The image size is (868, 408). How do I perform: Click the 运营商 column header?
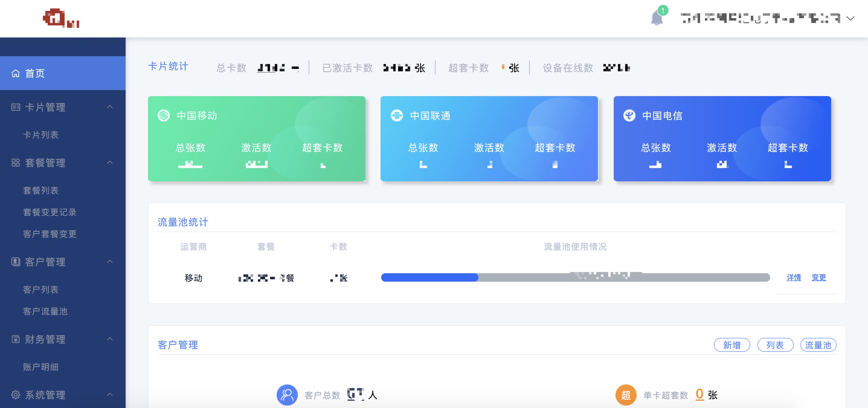click(193, 247)
